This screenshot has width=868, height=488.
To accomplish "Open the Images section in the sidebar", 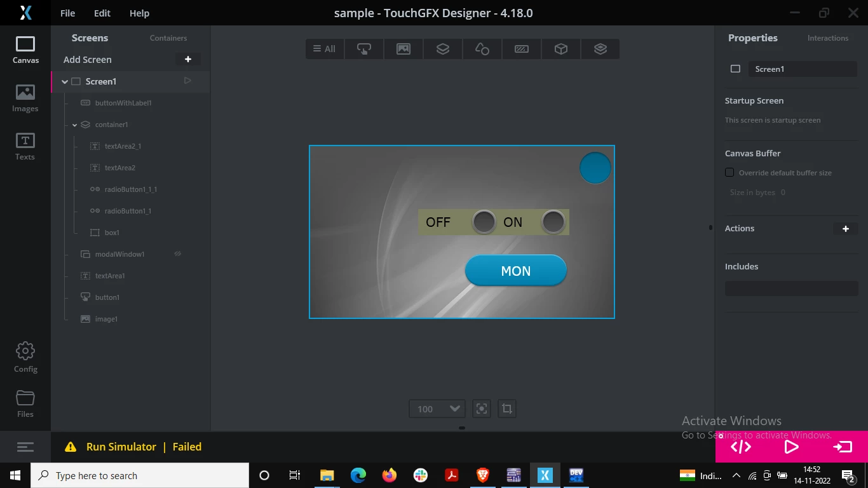I will 25,98.
